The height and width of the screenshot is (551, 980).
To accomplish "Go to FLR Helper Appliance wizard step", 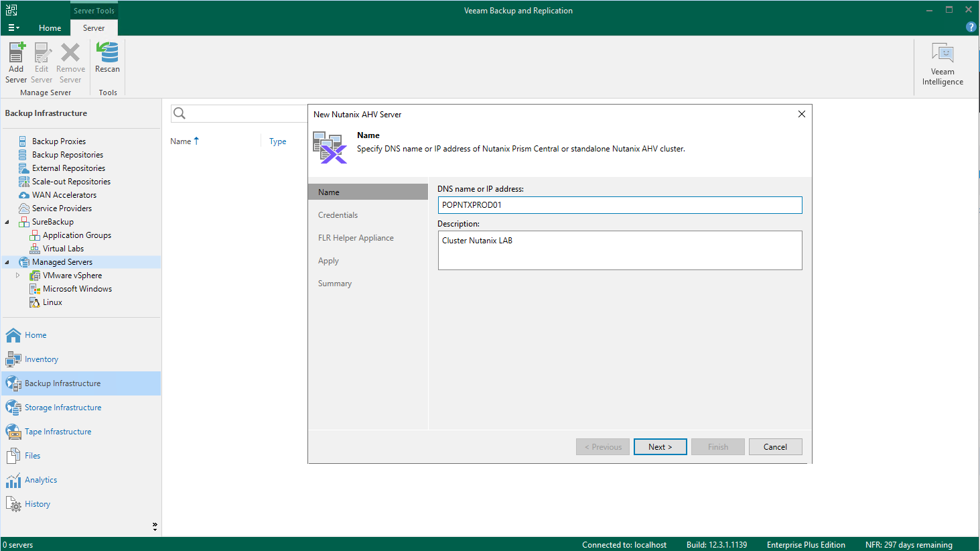I will pyautogui.click(x=356, y=238).
